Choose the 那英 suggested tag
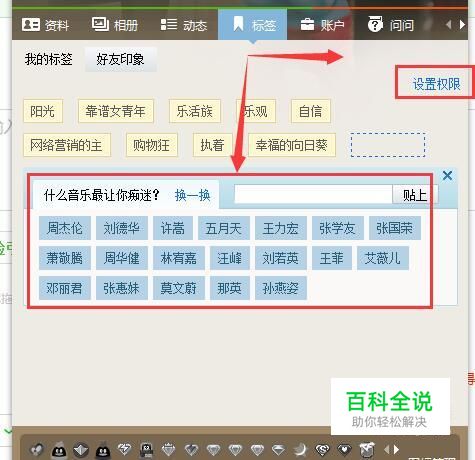The width and height of the screenshot is (475, 460). click(x=230, y=288)
